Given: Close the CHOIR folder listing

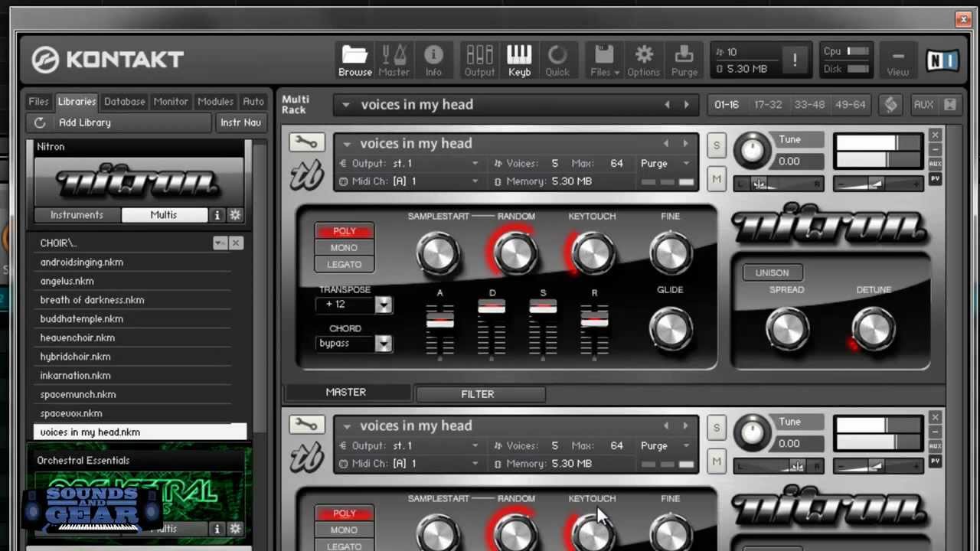Looking at the screenshot, I should pos(236,243).
